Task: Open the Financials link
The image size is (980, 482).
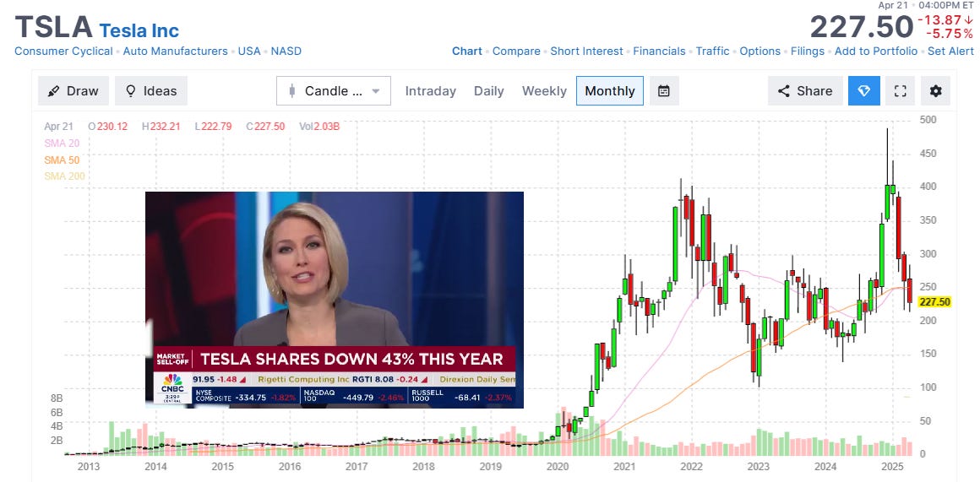Action: tap(659, 51)
